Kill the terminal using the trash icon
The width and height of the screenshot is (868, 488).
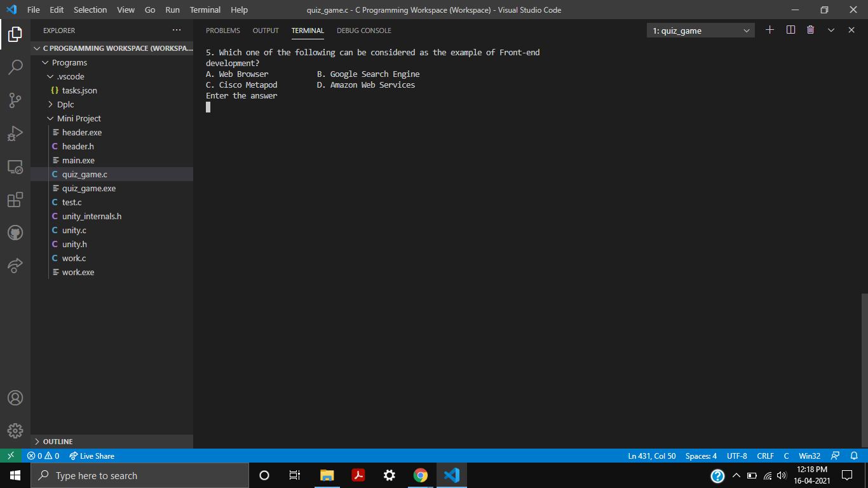(810, 29)
